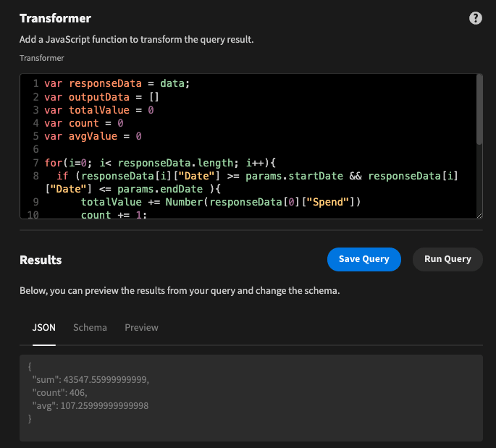Click the "Spend" string in line 9
This screenshot has width=496, height=448.
tap(327, 202)
